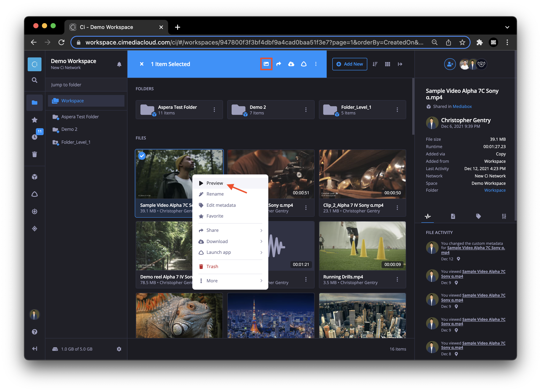541x392 pixels.
Task: Open storage settings gear icon
Action: pyautogui.click(x=119, y=349)
